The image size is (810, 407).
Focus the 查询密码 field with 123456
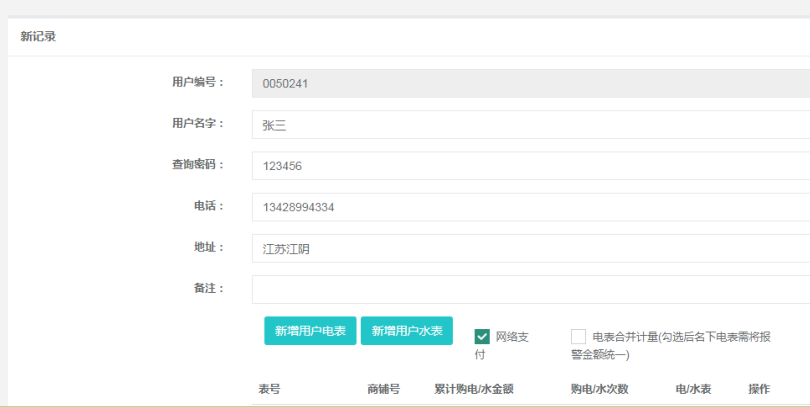530,166
